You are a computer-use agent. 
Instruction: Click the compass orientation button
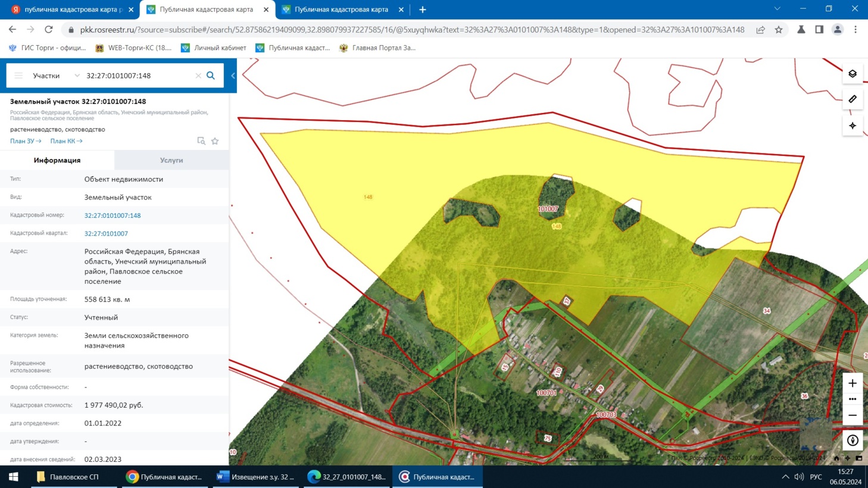853,440
